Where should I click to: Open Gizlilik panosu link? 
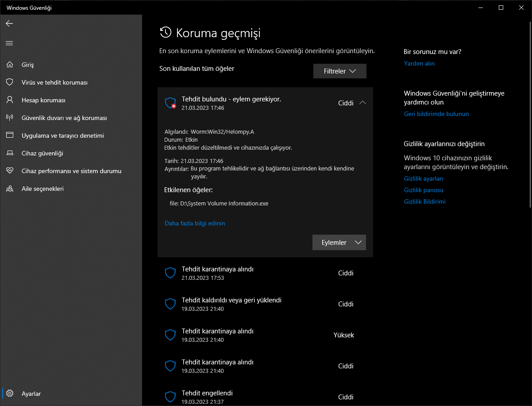(424, 190)
